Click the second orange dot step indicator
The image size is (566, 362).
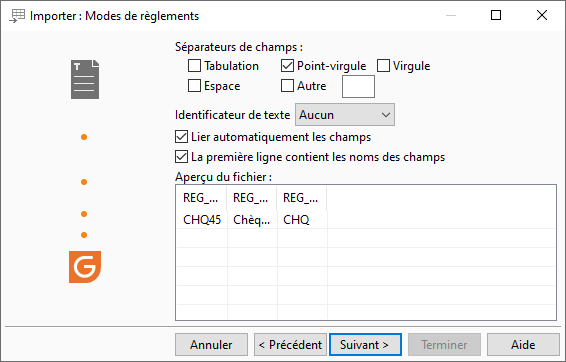coord(84,182)
